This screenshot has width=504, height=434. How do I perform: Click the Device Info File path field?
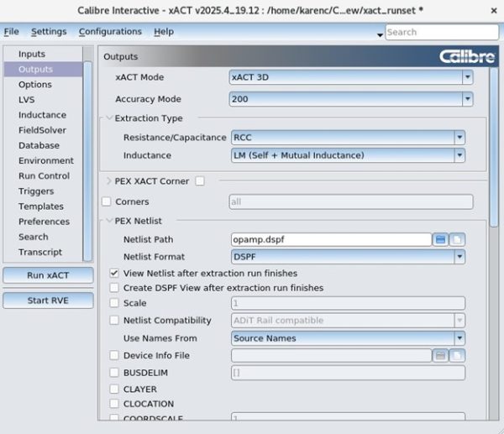point(331,356)
